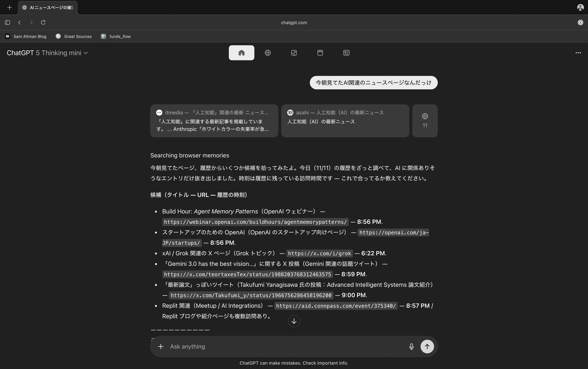Expand the 11 more sources card
The width and height of the screenshot is (588, 369).
[x=425, y=121]
